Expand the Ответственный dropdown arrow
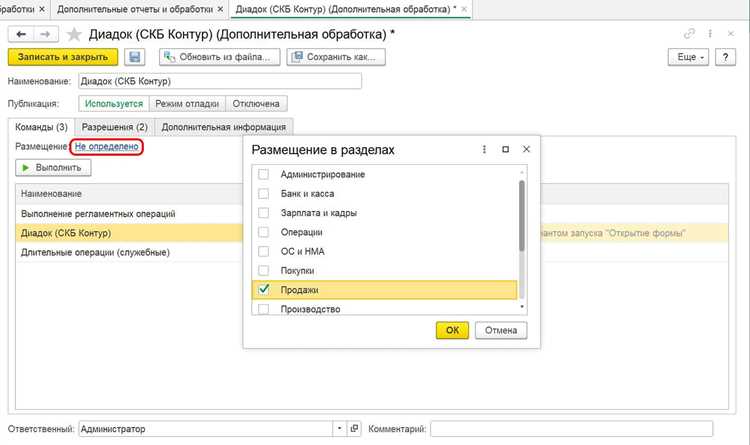 click(340, 429)
